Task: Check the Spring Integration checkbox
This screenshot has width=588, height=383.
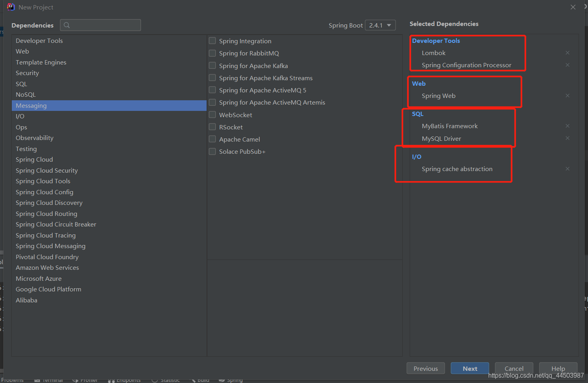Action: pyautogui.click(x=212, y=41)
